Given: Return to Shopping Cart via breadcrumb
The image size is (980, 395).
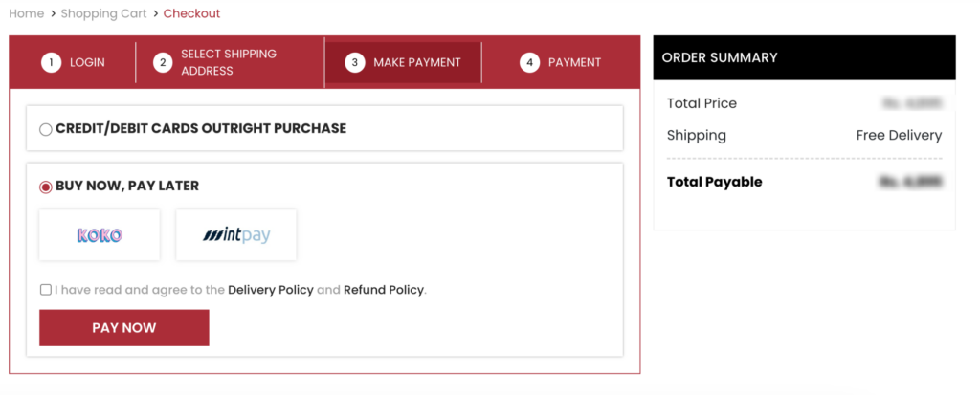Looking at the screenshot, I should click(103, 13).
